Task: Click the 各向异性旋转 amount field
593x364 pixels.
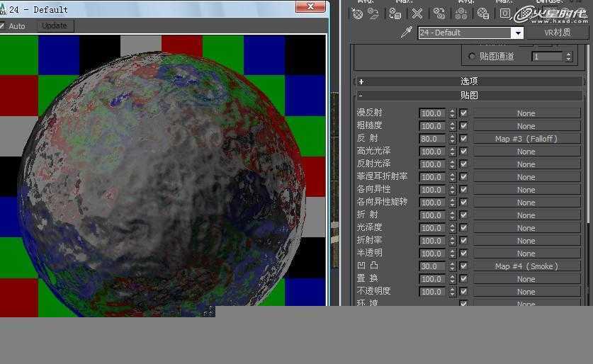Action: (432, 203)
